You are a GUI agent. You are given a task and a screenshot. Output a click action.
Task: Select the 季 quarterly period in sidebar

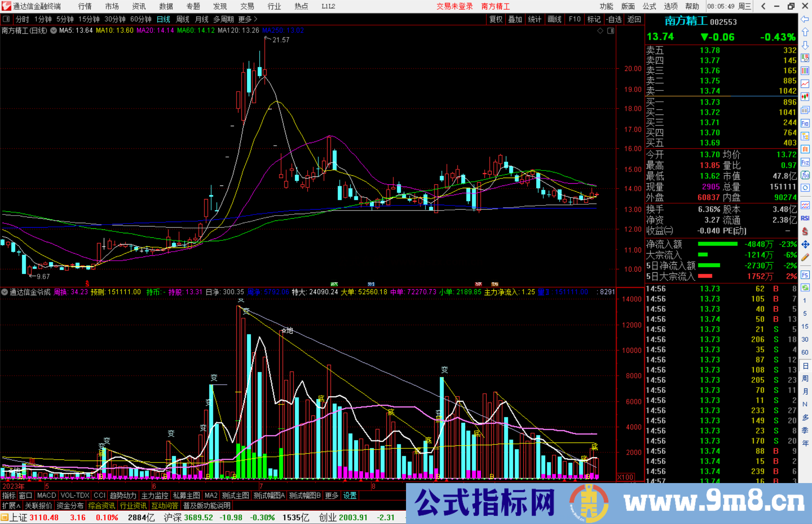(805, 430)
